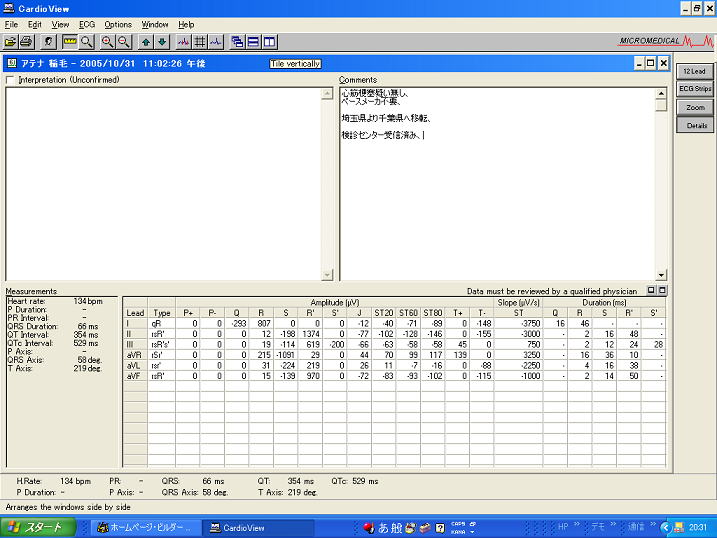Screen dimensions: 717x538
Task: Expand the HP toolbar chevron
Action: [x=577, y=524]
